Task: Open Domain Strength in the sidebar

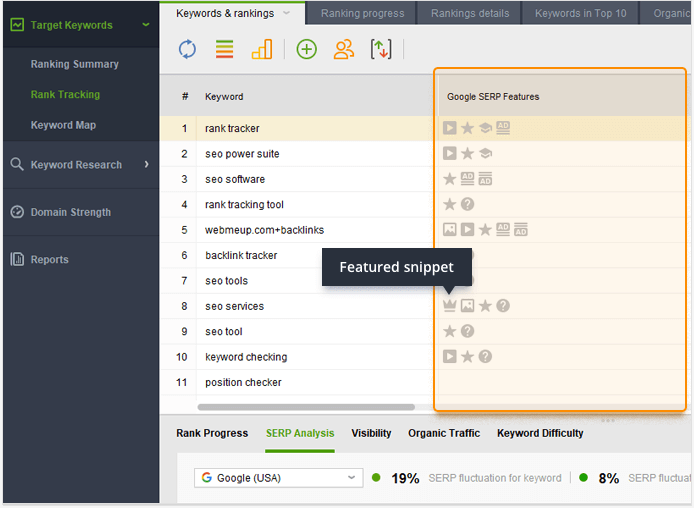Action: [x=71, y=212]
